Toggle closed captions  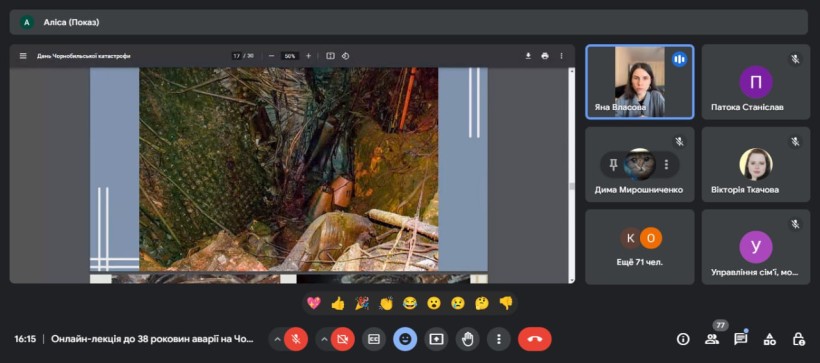point(374,339)
